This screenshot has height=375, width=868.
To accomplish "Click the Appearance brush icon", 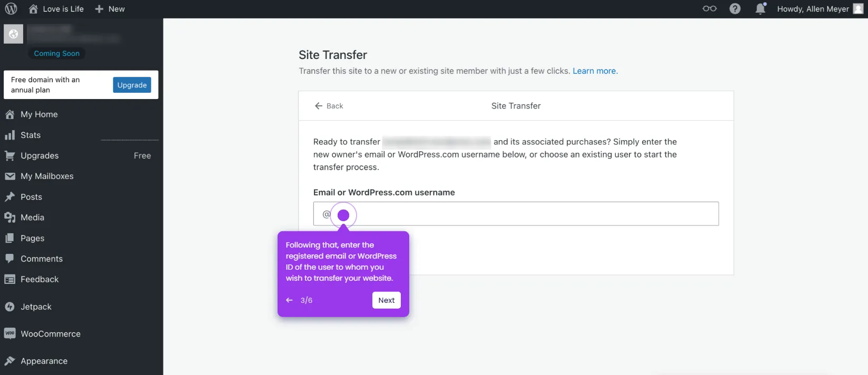I will (x=9, y=361).
